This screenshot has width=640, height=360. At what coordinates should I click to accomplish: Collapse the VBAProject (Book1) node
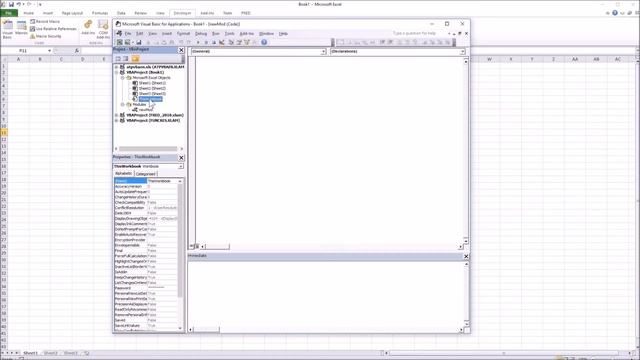[116, 72]
